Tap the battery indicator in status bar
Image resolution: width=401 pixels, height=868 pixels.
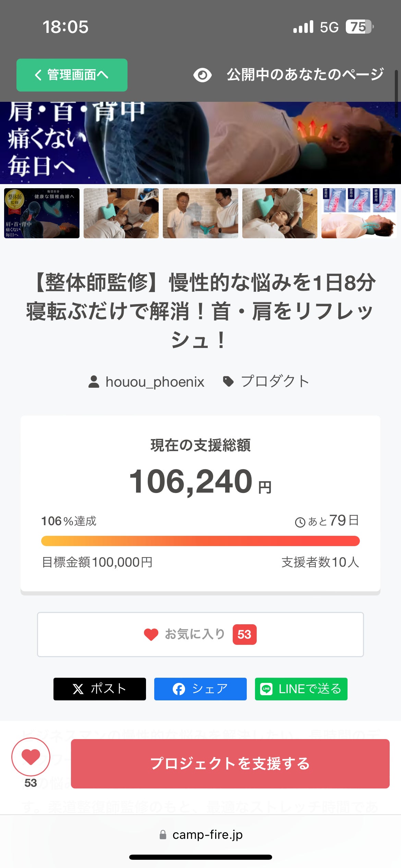[359, 27]
